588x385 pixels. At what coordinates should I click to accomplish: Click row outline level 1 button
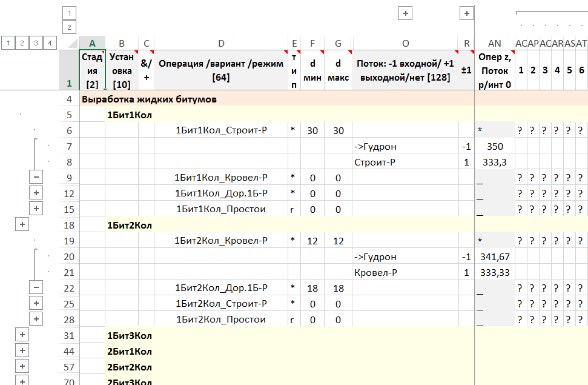(x=7, y=42)
